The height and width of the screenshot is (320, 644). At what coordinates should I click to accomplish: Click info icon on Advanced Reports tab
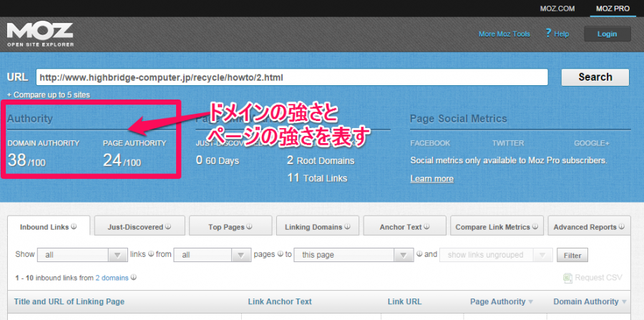621,226
